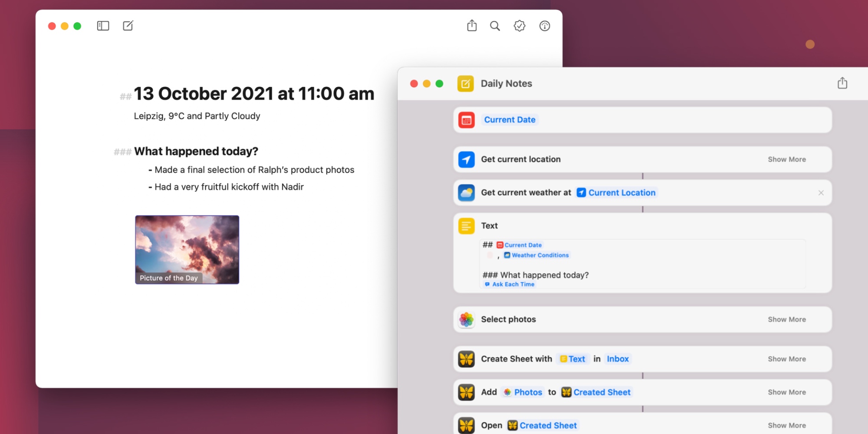Show more options for Select photos
The image size is (868, 434).
click(787, 319)
